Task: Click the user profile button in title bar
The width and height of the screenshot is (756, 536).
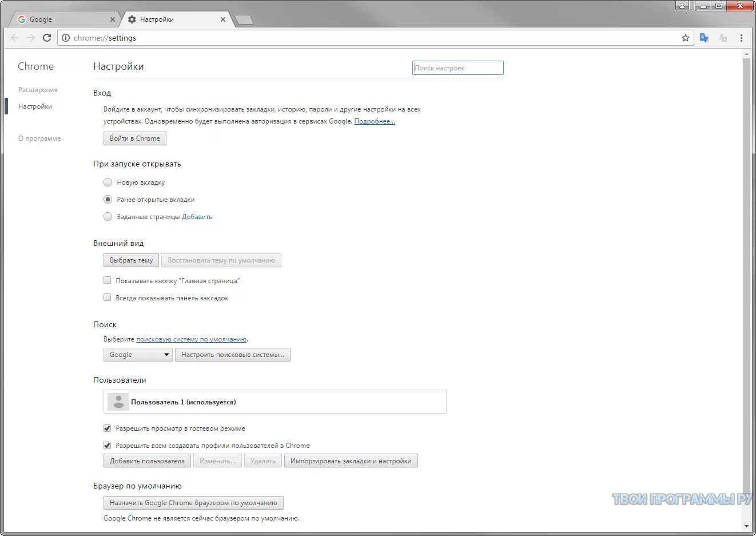Action: click(682, 6)
